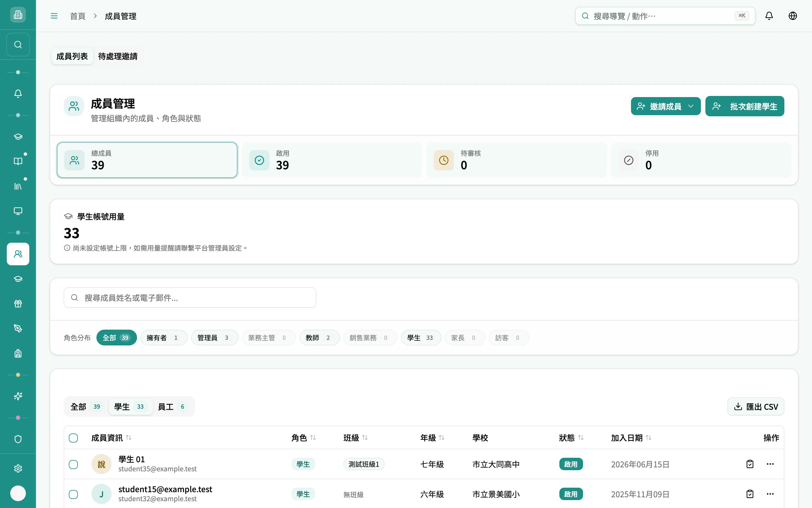Tick the checkbox for 學生 01
812x508 pixels.
pyautogui.click(x=73, y=464)
